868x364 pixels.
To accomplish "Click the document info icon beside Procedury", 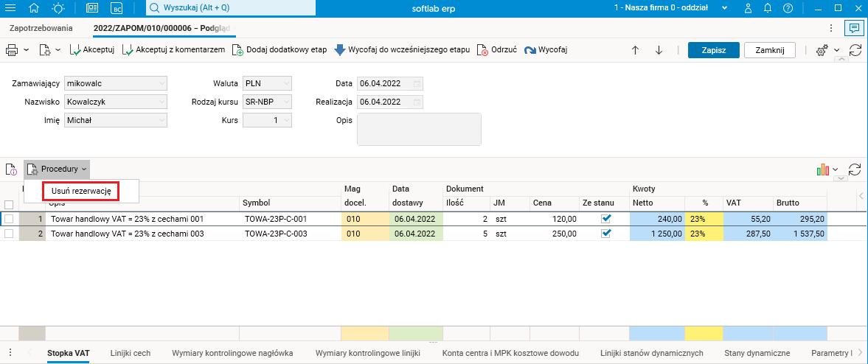I will point(11,169).
